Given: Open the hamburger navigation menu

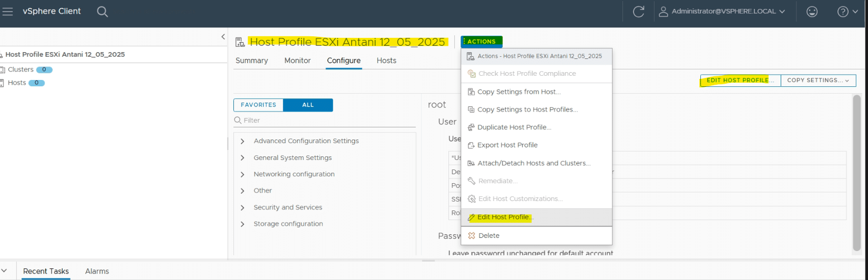Looking at the screenshot, I should [x=7, y=11].
